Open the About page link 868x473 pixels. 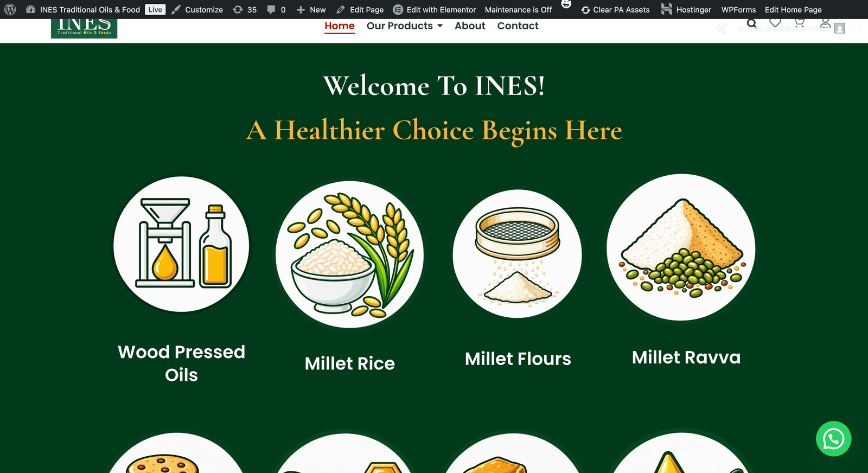click(470, 26)
